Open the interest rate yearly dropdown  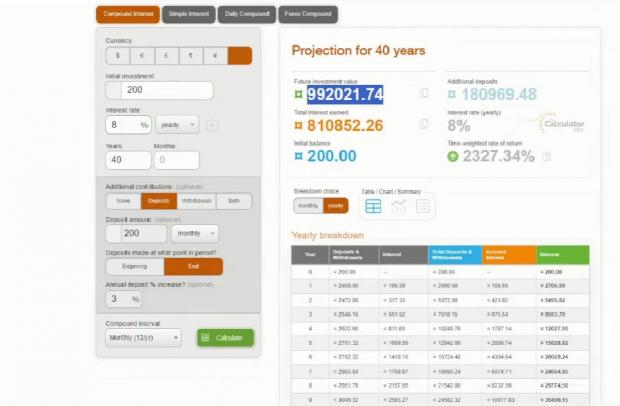176,125
